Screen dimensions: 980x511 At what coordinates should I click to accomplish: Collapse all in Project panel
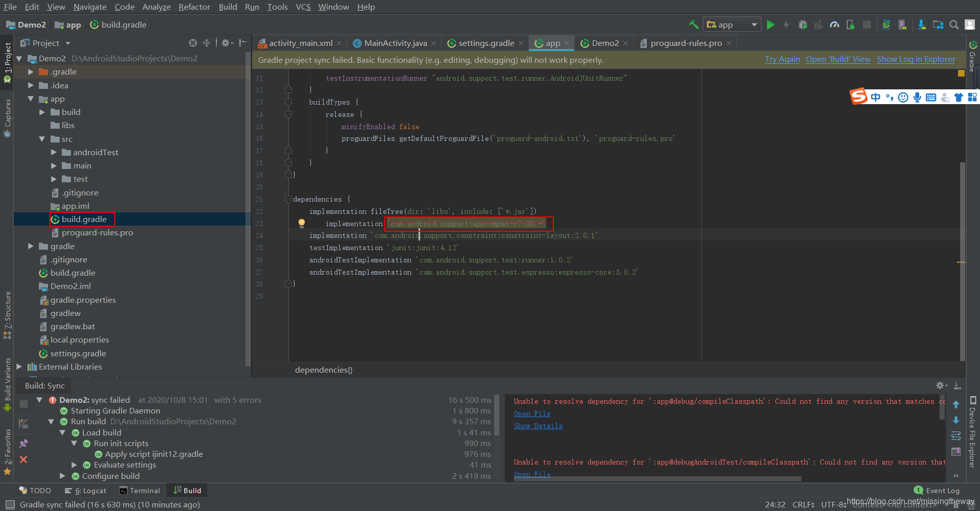(206, 43)
